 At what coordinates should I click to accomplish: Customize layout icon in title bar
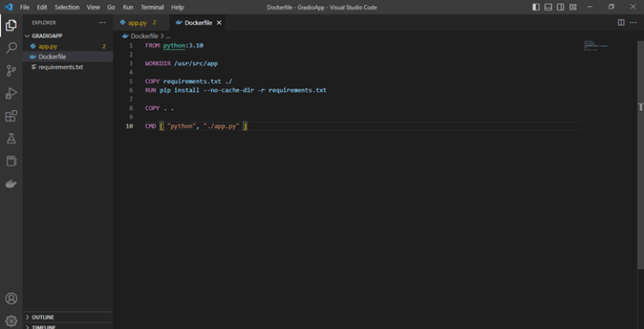pyautogui.click(x=573, y=7)
